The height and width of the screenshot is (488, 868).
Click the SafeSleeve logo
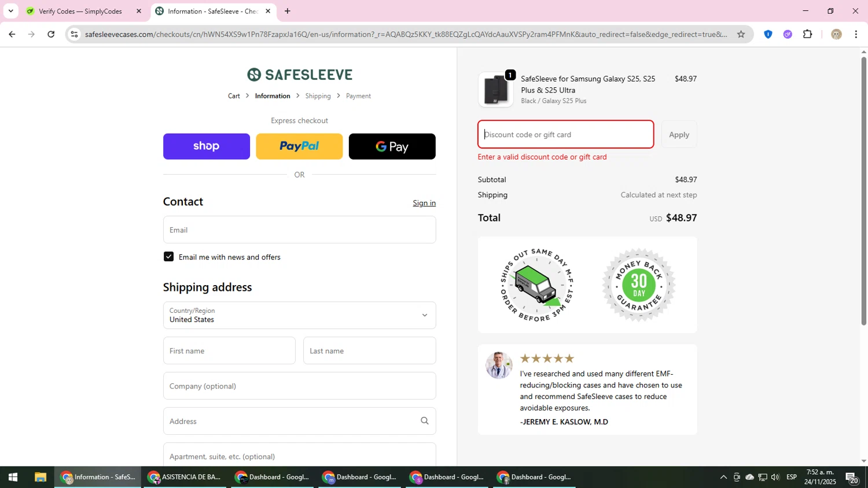click(x=300, y=75)
